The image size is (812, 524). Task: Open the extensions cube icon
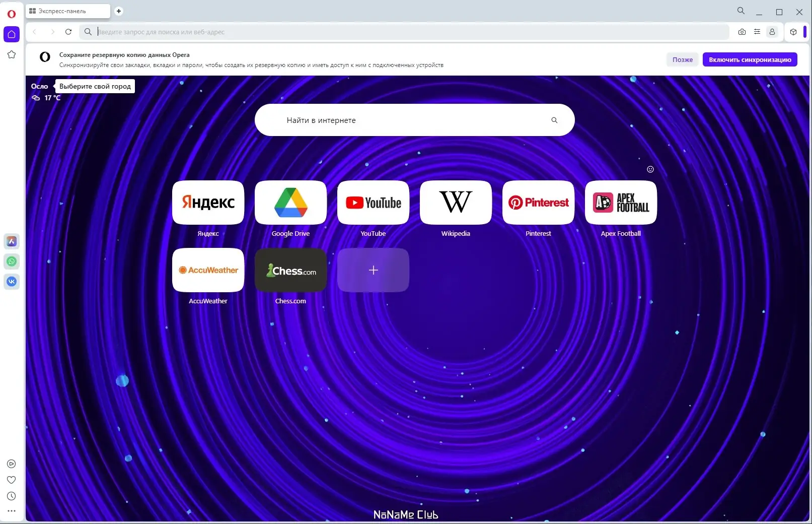pos(793,32)
